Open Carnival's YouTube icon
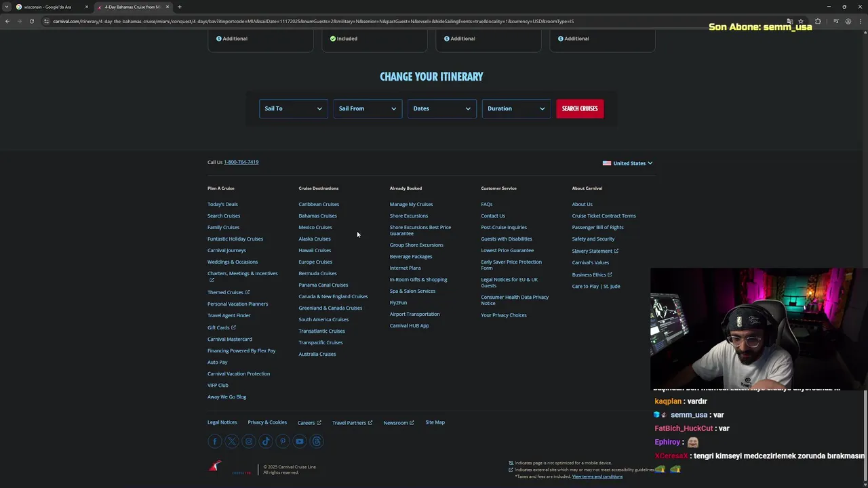Viewport: 868px width, 488px height. tap(300, 441)
